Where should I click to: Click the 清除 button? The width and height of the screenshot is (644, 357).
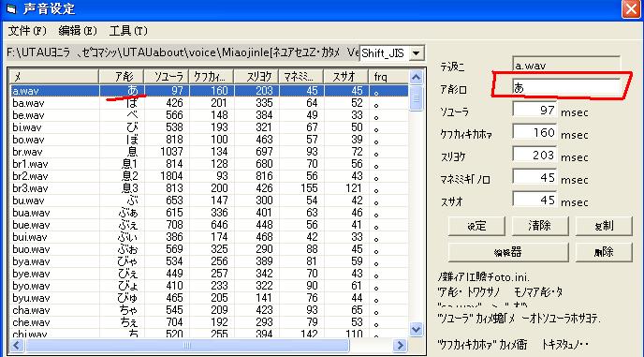pos(540,226)
